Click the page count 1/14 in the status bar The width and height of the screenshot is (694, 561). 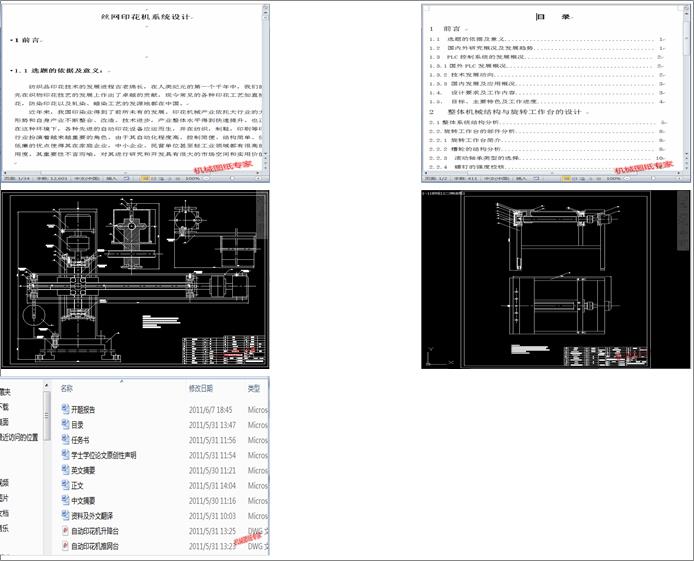pos(17,178)
